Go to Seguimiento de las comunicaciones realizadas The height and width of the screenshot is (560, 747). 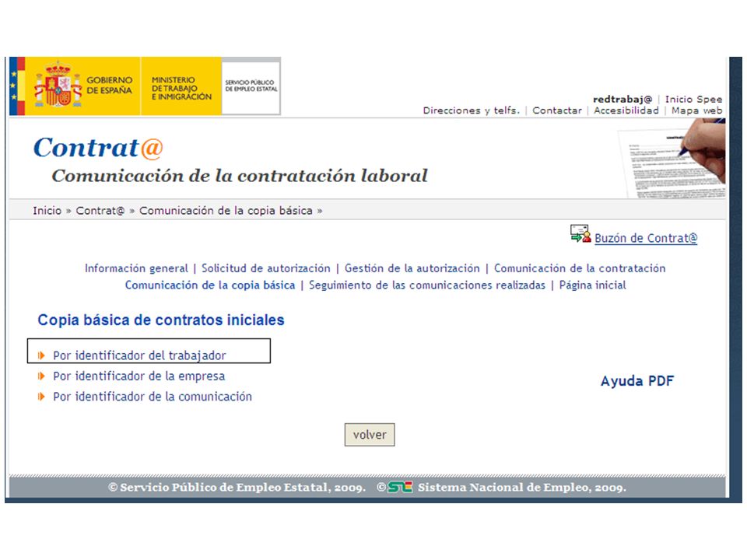(427, 285)
